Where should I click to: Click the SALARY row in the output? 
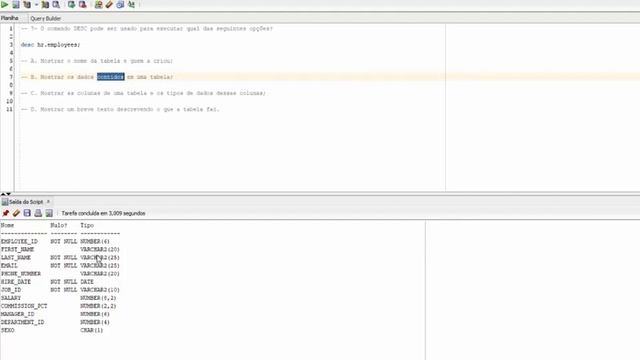pyautogui.click(x=58, y=298)
